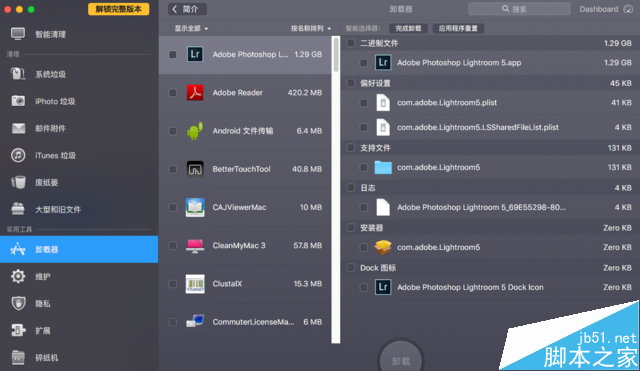640x371 pixels.
Task: Select the 碎纸机 sidebar label
Action: 47,358
